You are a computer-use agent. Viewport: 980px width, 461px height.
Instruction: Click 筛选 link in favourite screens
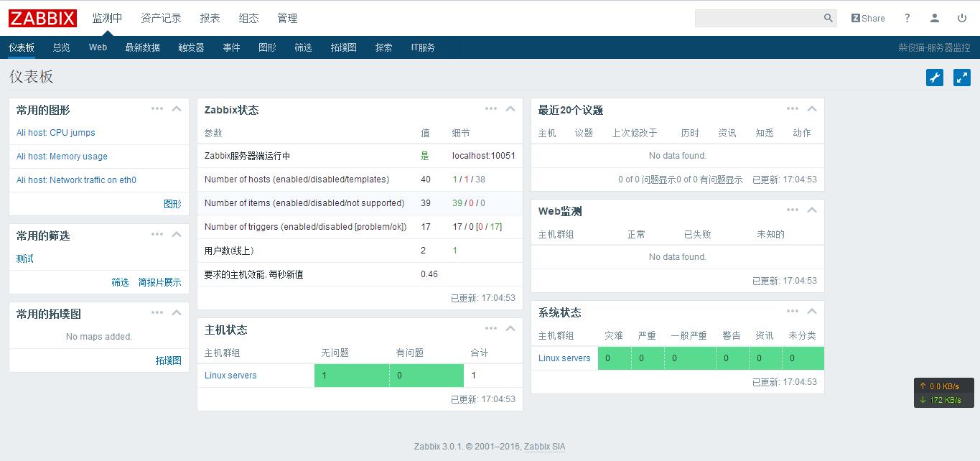click(120, 282)
